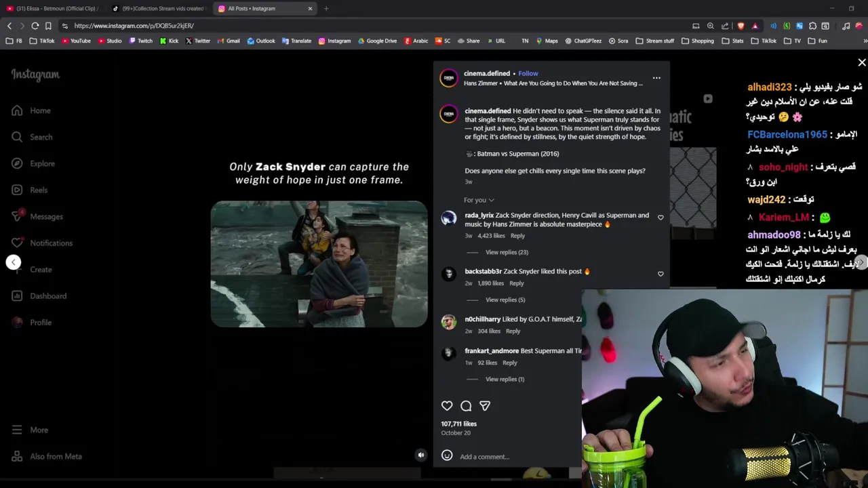Open the Gmail bookmark
Image resolution: width=868 pixels, height=488 pixels.
[x=228, y=41]
